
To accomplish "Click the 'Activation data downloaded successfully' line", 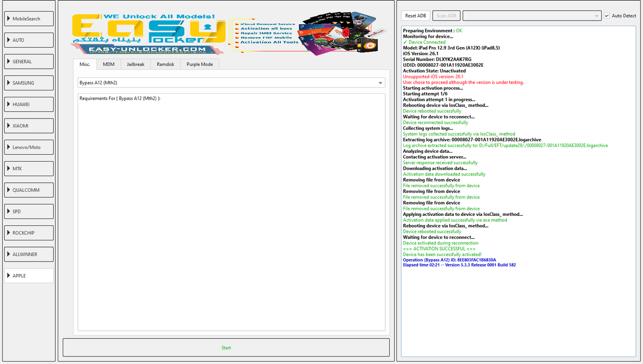I will pos(444,174).
